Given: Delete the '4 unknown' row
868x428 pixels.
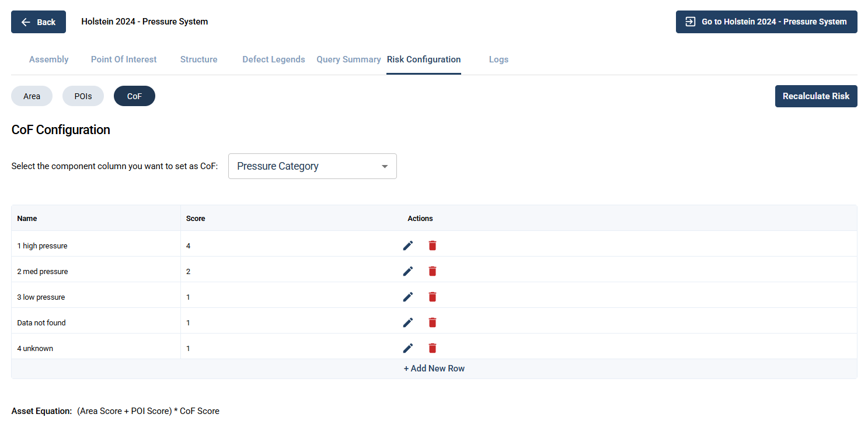Looking at the screenshot, I should click(432, 348).
